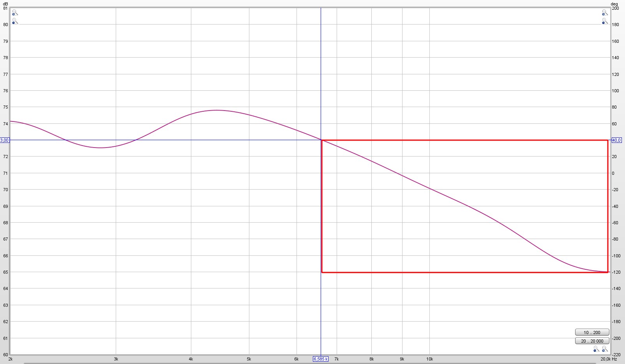Zoom in the frequency axis

coord(605,349)
